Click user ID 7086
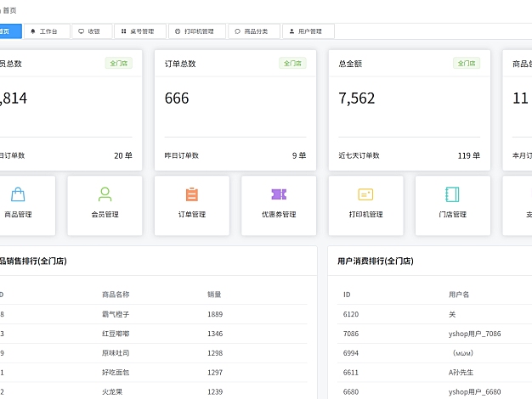Screen dimensions: 532x399 click(x=351, y=334)
